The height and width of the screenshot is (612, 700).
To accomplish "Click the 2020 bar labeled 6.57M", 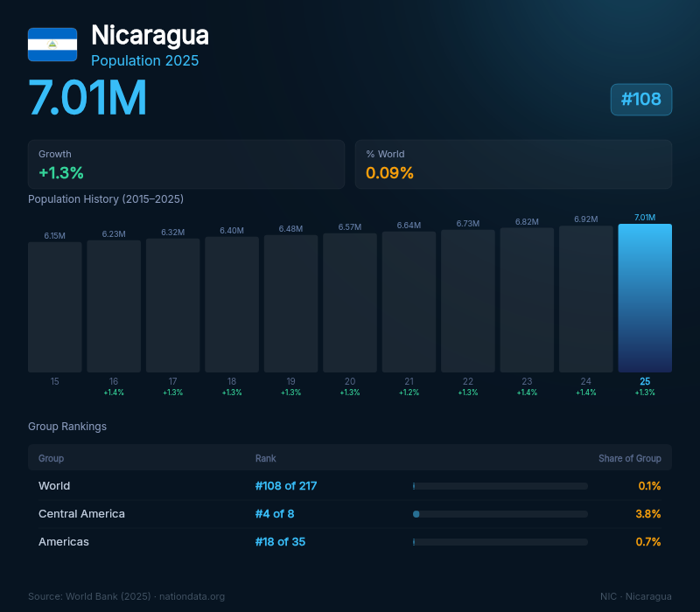I will [x=350, y=303].
